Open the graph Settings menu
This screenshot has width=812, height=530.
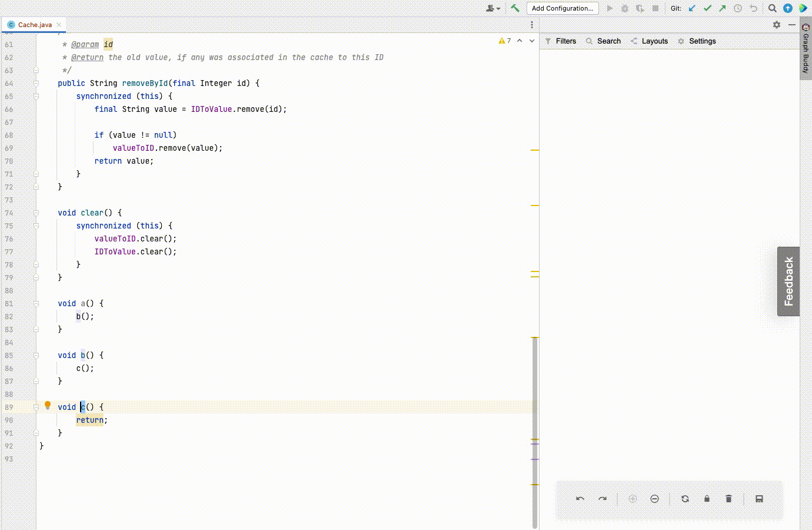click(697, 41)
